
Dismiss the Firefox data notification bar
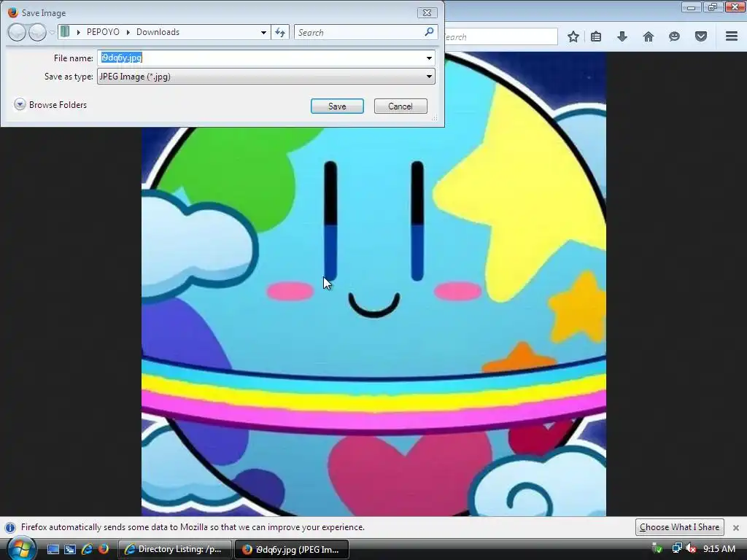click(736, 528)
